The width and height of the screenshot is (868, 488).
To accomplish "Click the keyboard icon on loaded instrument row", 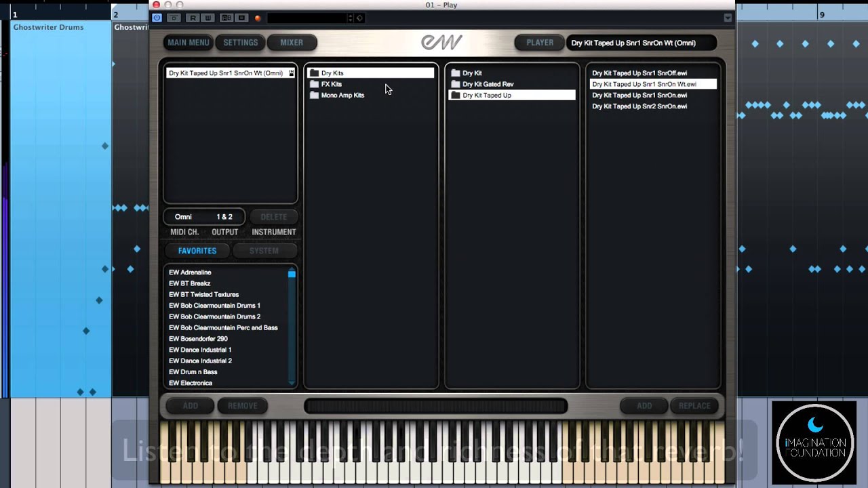I will (x=292, y=73).
